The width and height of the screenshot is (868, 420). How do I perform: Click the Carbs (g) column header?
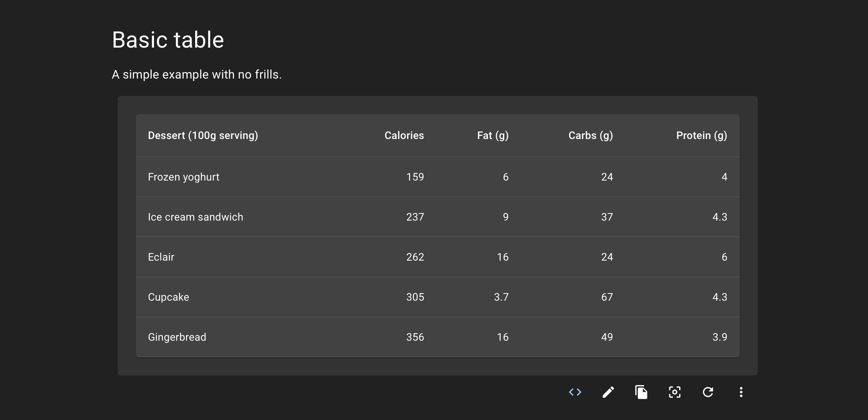(x=590, y=136)
